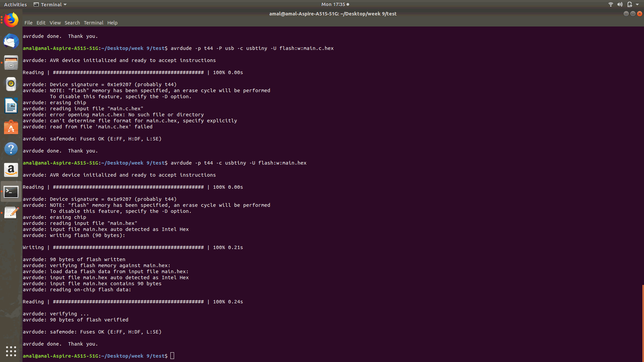The width and height of the screenshot is (644, 362).
Task: Open the Help menu in Terminal
Action: [x=112, y=23]
